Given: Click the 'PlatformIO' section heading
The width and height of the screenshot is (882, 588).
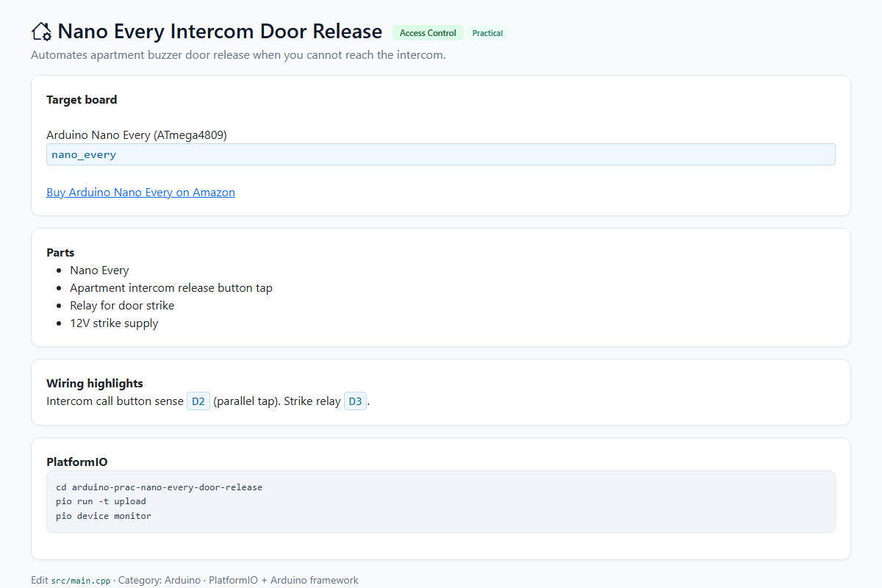Looking at the screenshot, I should tap(77, 462).
